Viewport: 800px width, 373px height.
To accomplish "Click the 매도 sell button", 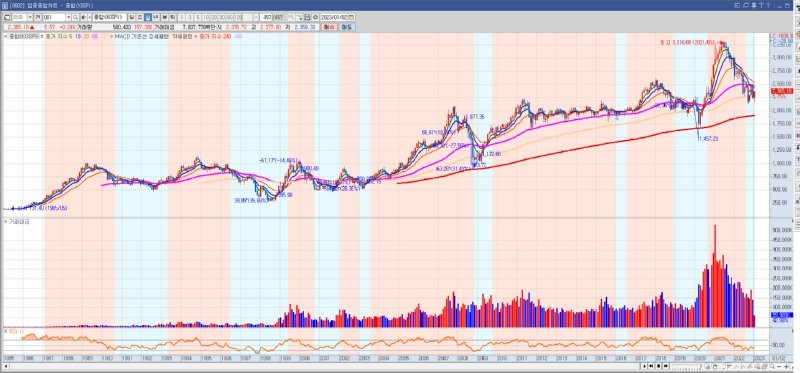I will tap(346, 27).
